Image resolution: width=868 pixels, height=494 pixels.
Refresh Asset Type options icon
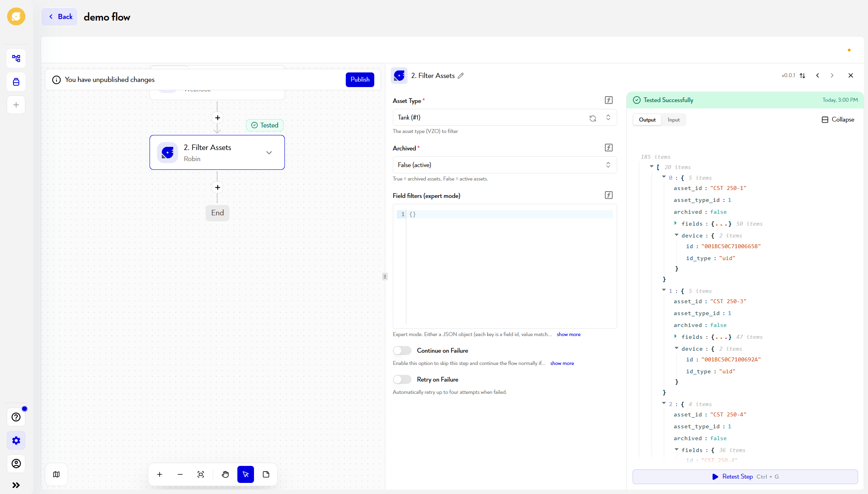[593, 118]
